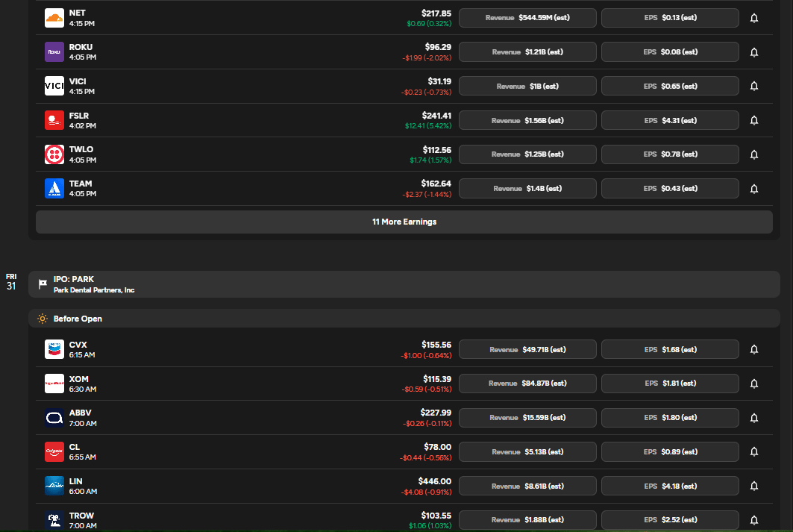Click the Cloudflare NET company logo

click(x=54, y=18)
